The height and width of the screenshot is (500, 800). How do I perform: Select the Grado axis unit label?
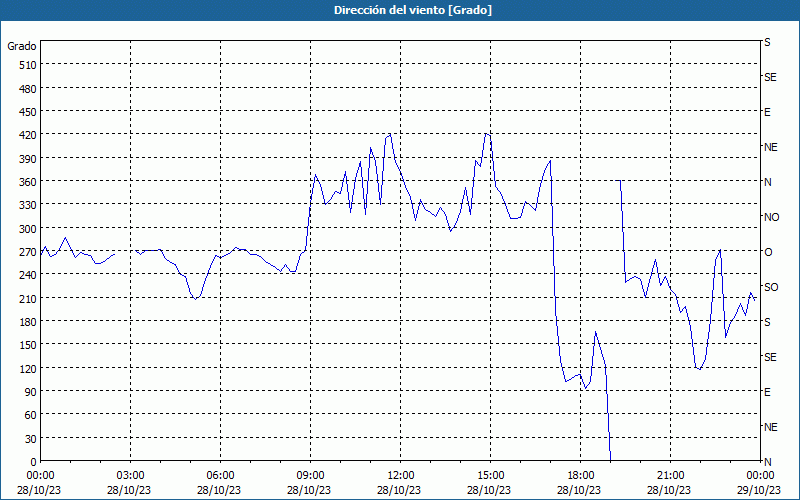tap(22, 46)
